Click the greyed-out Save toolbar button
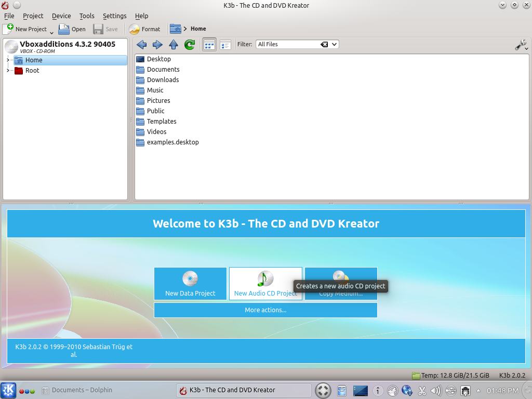Screen dimensions: 532x399 click(x=105, y=29)
